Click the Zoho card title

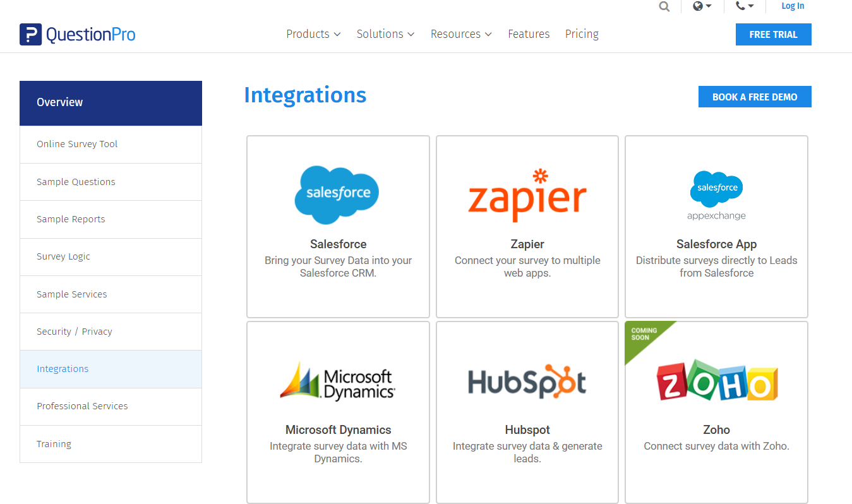pyautogui.click(x=716, y=429)
